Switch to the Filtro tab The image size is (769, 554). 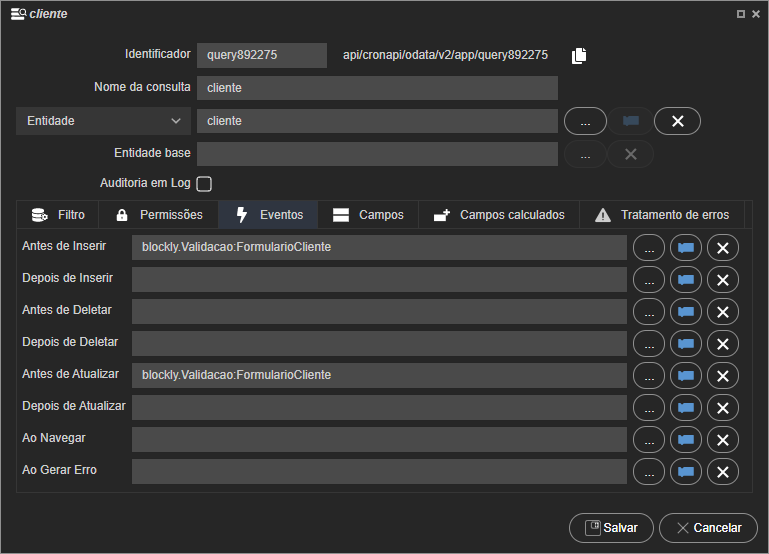point(58,215)
